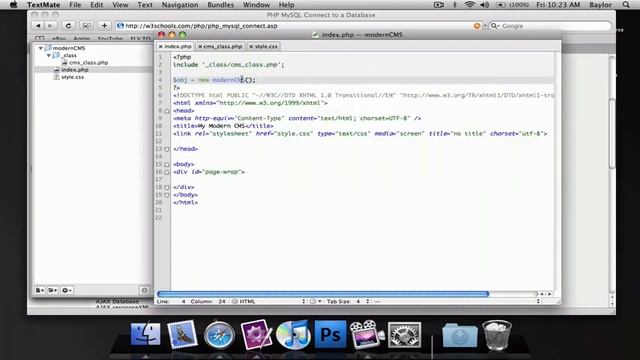
Task: Open the Navigation menu
Action: [x=180, y=5]
